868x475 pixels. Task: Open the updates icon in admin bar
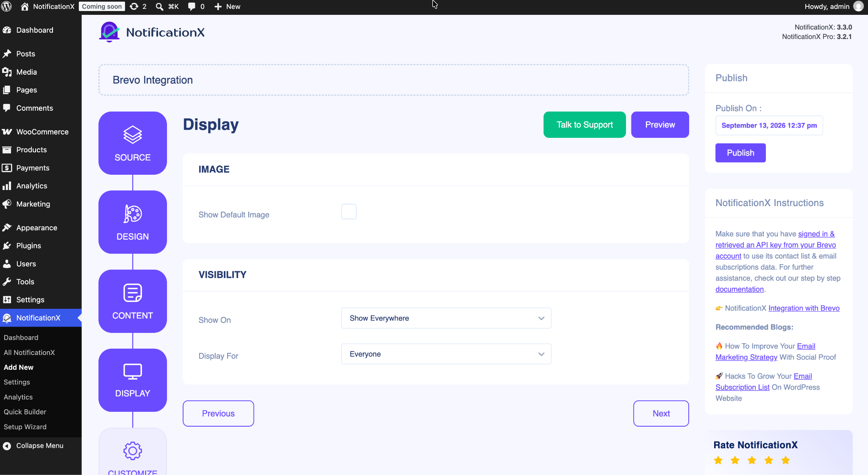coord(134,6)
